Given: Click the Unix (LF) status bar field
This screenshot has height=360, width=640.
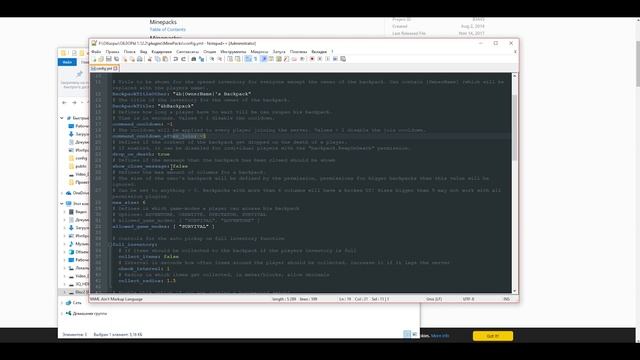Looking at the screenshot, I should (434, 299).
